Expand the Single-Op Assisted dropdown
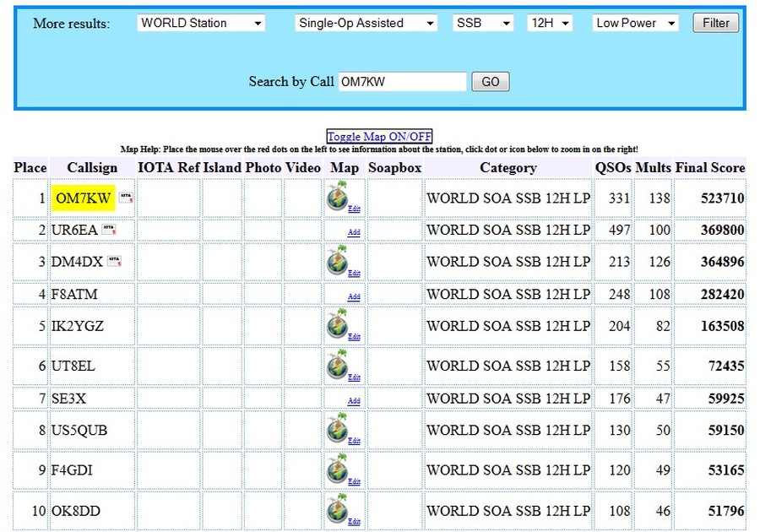 [366, 24]
